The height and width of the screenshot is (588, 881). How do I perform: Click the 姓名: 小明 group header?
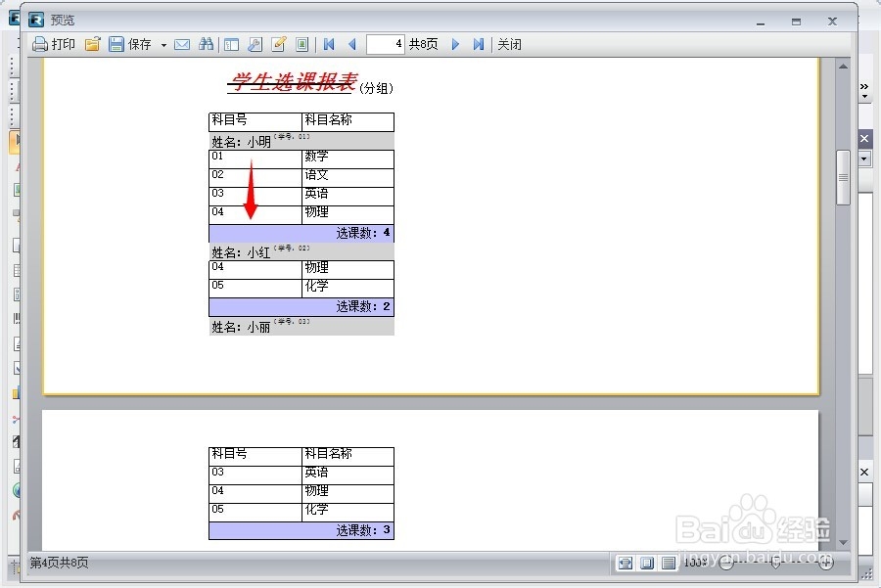click(301, 141)
